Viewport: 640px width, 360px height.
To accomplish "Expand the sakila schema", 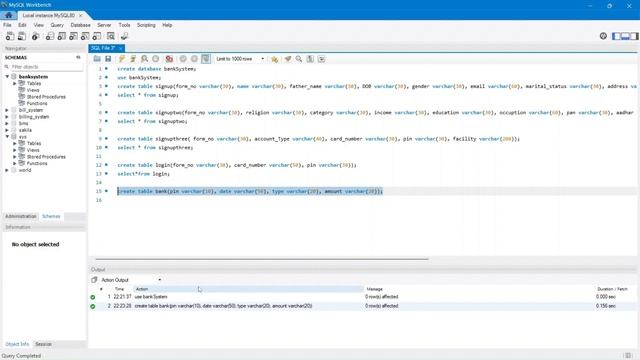I will tap(7, 130).
